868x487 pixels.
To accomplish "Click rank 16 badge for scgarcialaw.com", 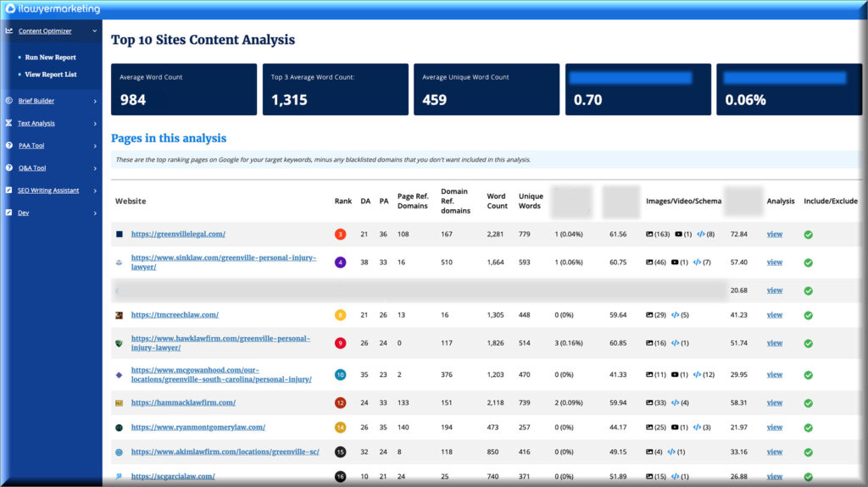I will pyautogui.click(x=341, y=477).
